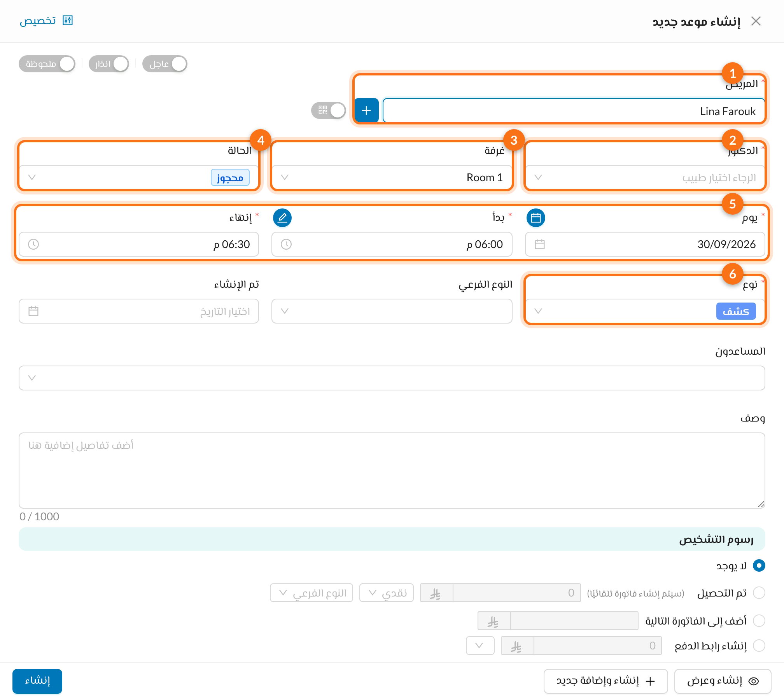The width and height of the screenshot is (784, 700).
Task: Click the blue edit pencil icon beside بدأ
Action: pyautogui.click(x=282, y=218)
